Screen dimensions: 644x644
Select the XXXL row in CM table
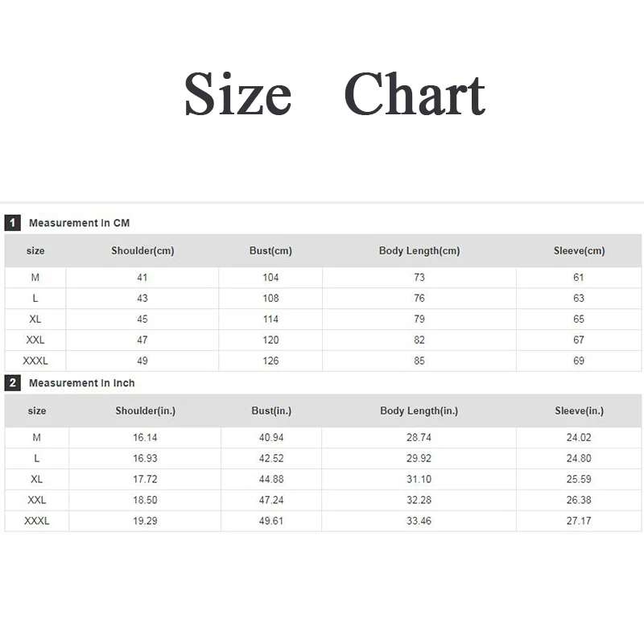pos(323,361)
